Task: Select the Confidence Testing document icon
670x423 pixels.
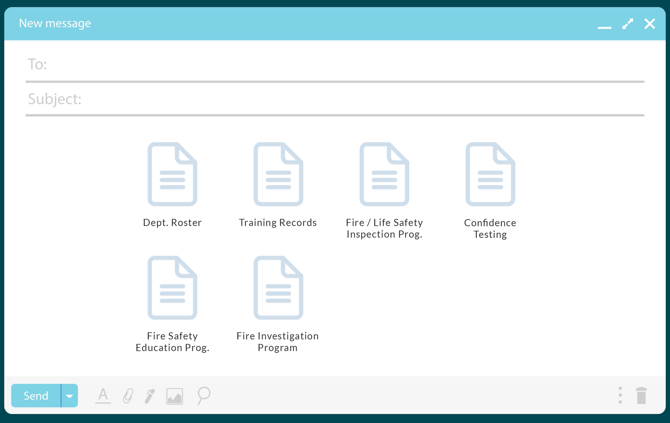Action: (x=490, y=174)
